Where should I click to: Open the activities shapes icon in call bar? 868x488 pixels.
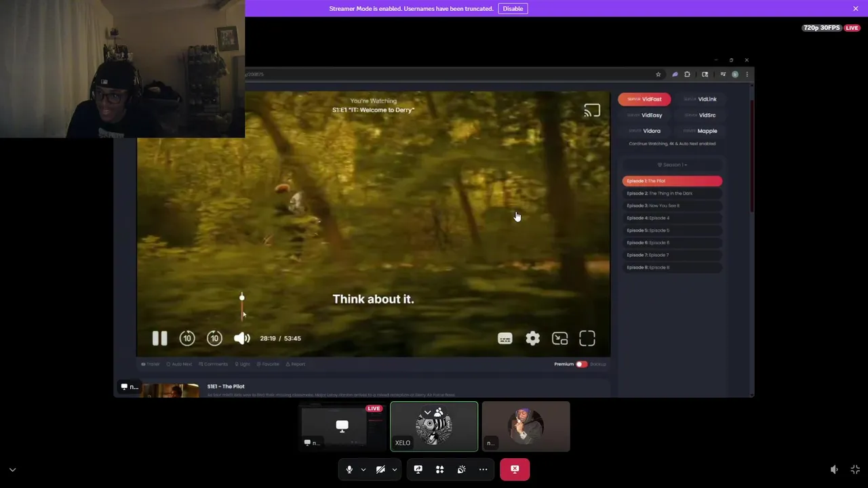click(x=439, y=469)
